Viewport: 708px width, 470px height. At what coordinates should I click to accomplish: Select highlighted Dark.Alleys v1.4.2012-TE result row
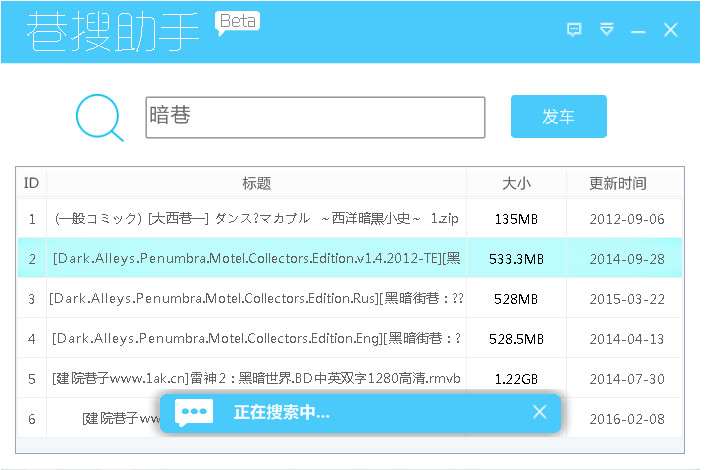349,258
